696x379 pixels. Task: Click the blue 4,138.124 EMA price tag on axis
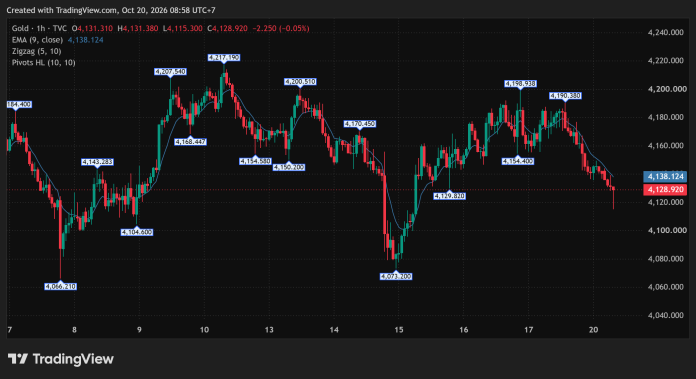pyautogui.click(x=665, y=177)
